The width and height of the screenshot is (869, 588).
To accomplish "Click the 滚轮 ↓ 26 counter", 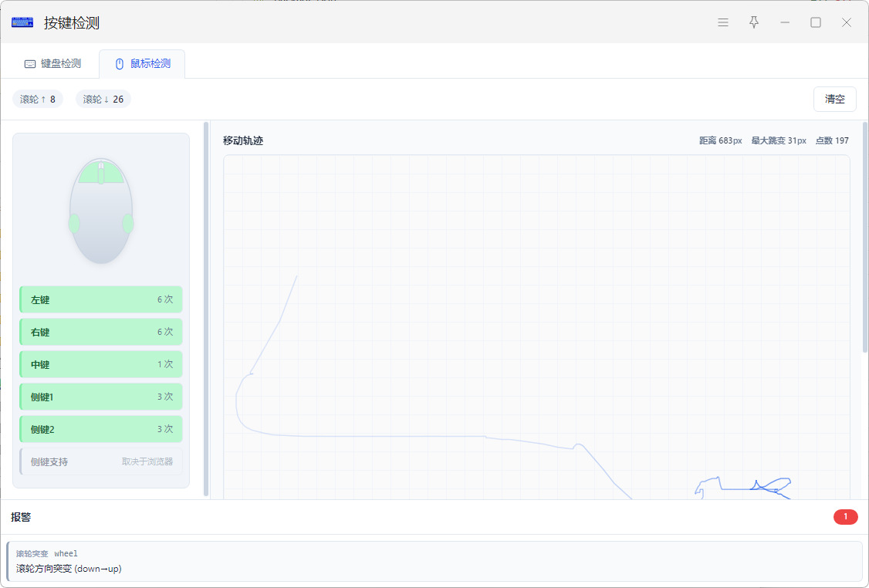I will [x=103, y=100].
